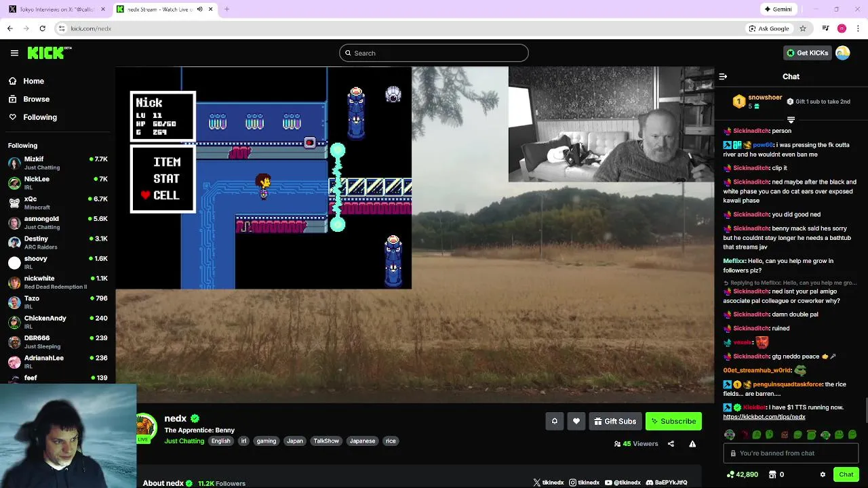Collapse the chat panel arrow icon

(x=723, y=77)
